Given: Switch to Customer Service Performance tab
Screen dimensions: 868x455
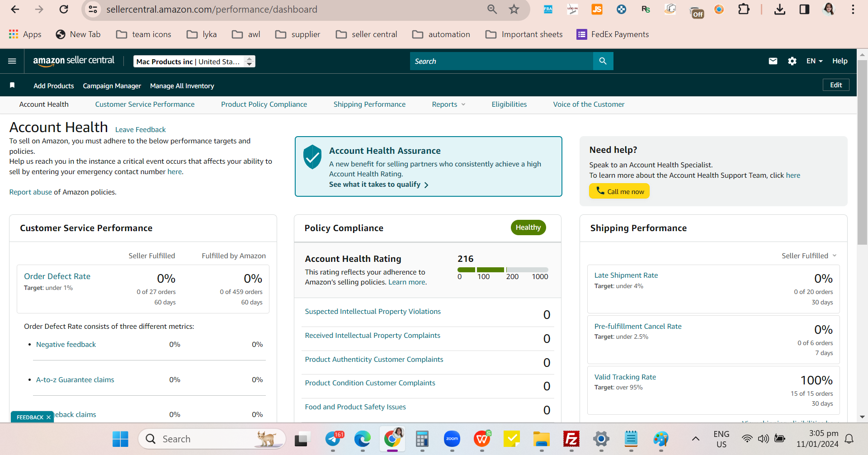Looking at the screenshot, I should (145, 104).
